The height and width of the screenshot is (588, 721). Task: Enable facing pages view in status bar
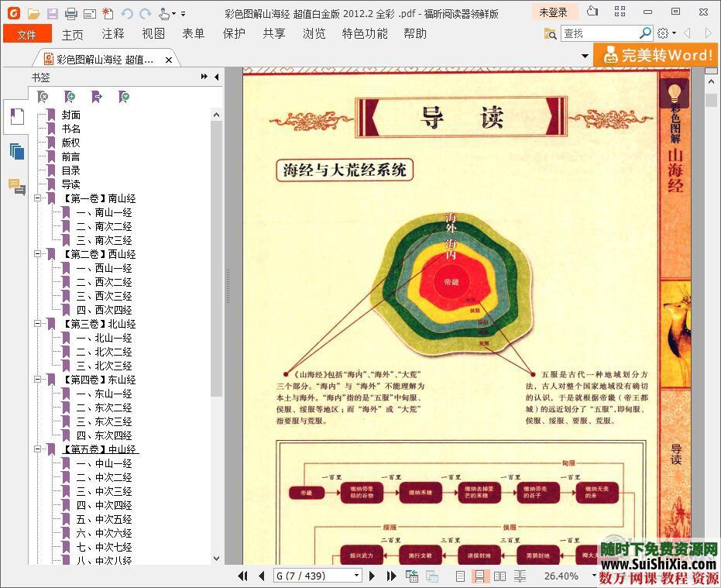(500, 575)
